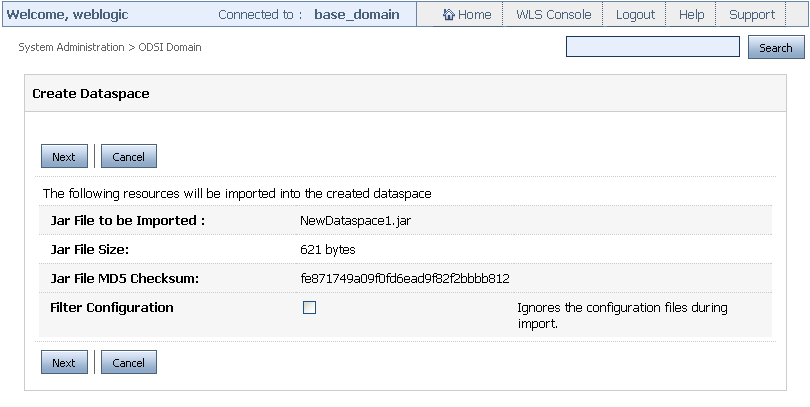The image size is (810, 407).
Task: Click the Create Dataspace heading
Action: pyautogui.click(x=91, y=93)
